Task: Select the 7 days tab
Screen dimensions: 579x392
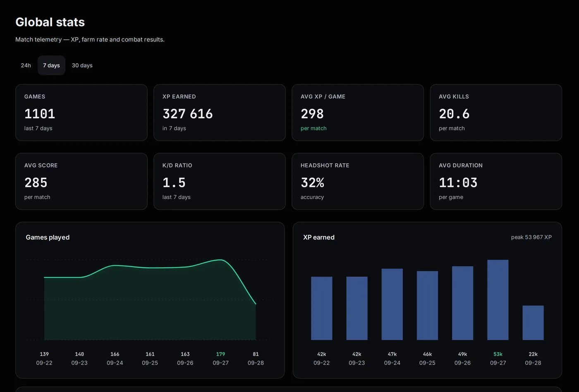Action: point(51,65)
